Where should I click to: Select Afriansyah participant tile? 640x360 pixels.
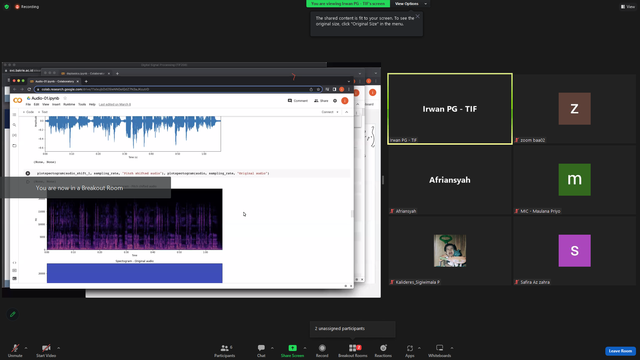[x=450, y=180]
